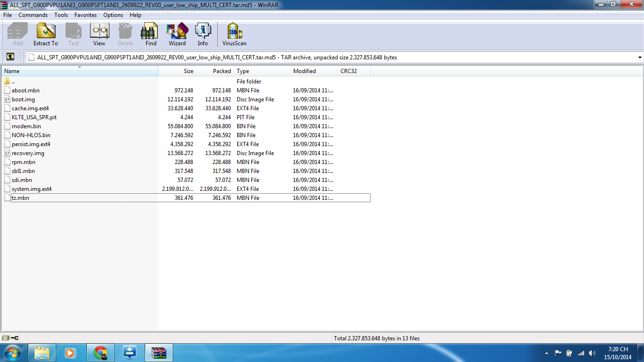Viewport: 644px width, 362px height.
Task: Click the network signal tray icon
Action: pyautogui.click(x=581, y=353)
